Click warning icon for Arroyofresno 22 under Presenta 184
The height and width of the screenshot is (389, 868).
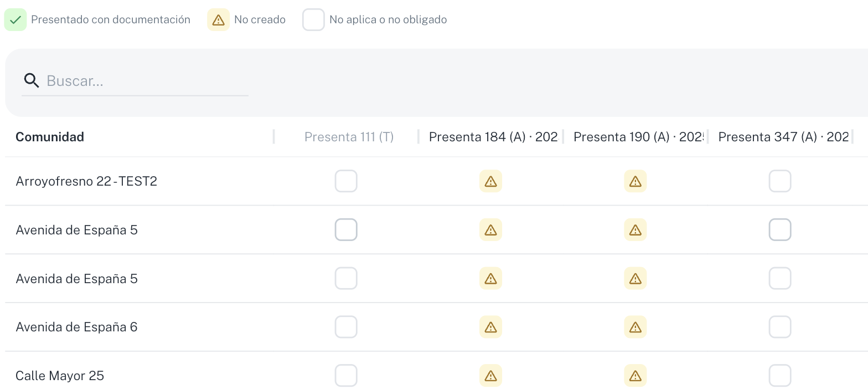[x=490, y=181]
